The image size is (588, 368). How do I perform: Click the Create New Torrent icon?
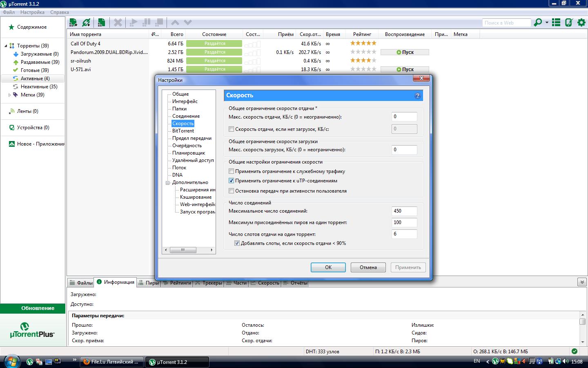coord(102,22)
